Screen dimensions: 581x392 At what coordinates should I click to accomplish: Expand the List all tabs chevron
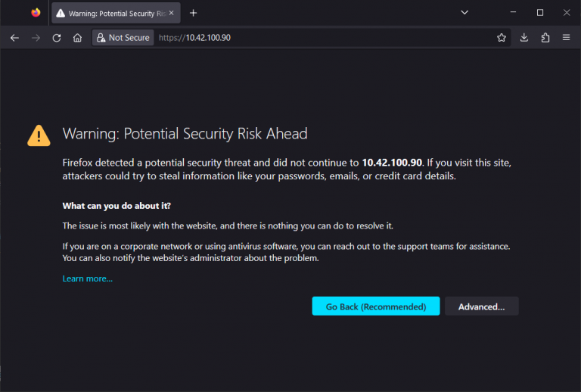[x=464, y=13]
